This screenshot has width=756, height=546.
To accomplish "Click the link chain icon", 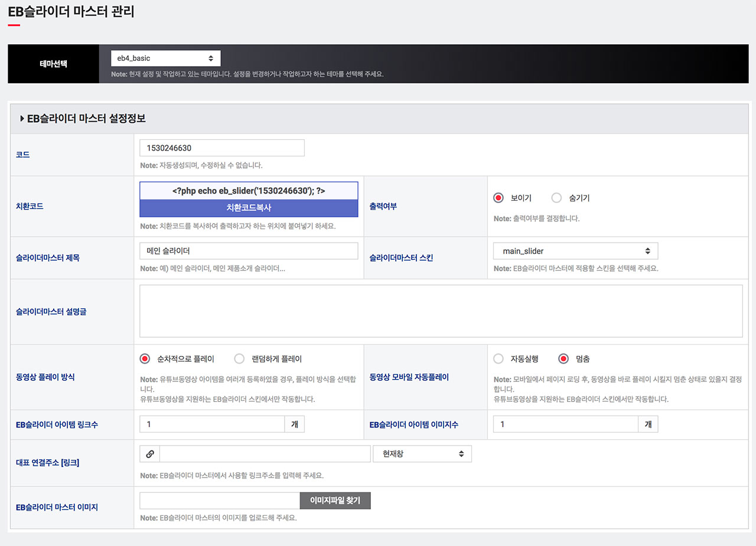I will (150, 454).
